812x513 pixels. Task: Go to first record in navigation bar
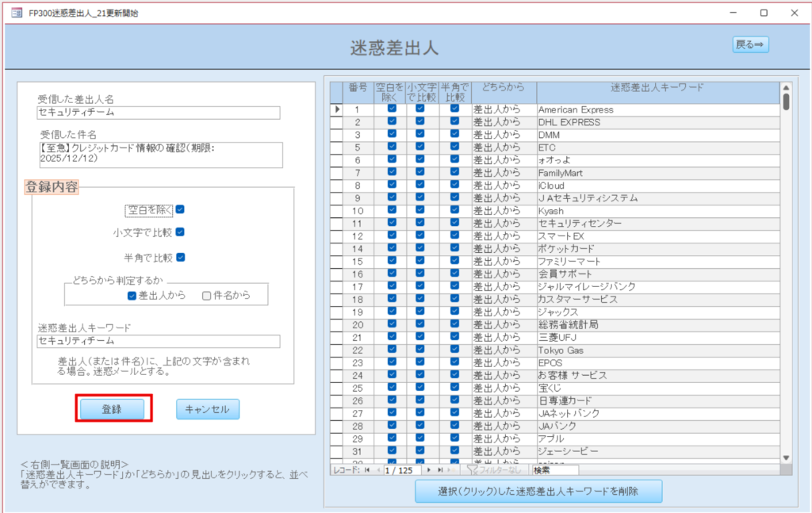pyautogui.click(x=368, y=470)
